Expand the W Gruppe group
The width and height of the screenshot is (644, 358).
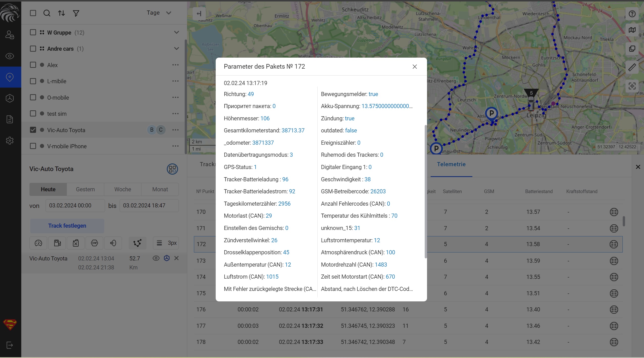point(176,33)
